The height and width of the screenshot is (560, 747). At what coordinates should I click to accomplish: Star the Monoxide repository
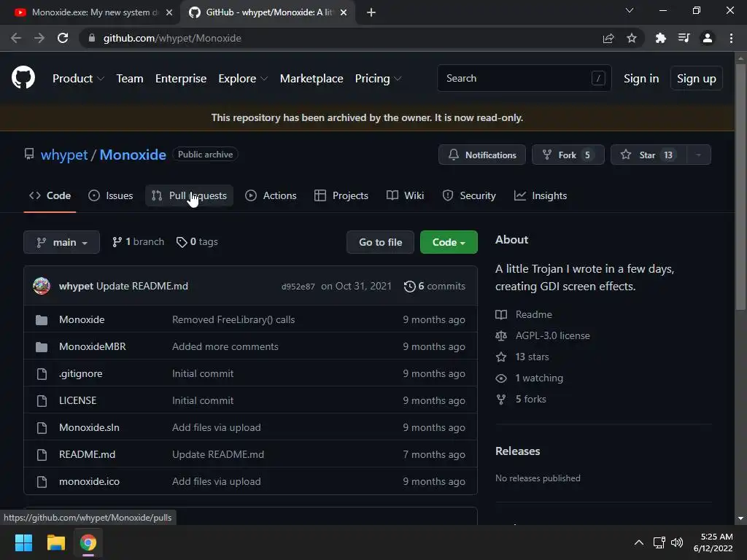tap(649, 155)
